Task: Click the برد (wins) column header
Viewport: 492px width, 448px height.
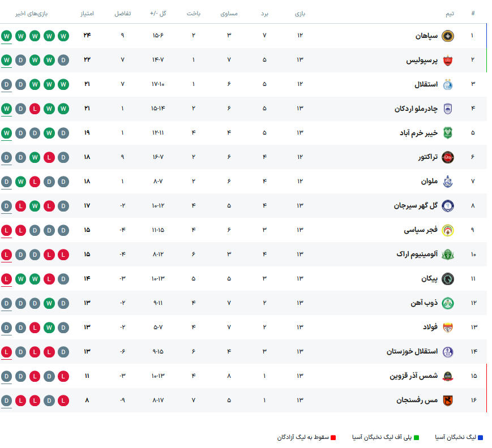Action: coord(264,13)
